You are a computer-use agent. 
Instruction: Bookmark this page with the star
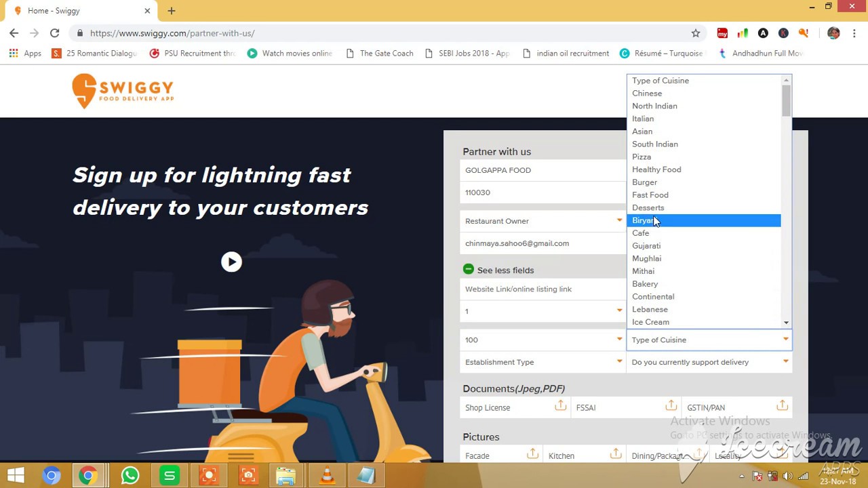click(696, 33)
